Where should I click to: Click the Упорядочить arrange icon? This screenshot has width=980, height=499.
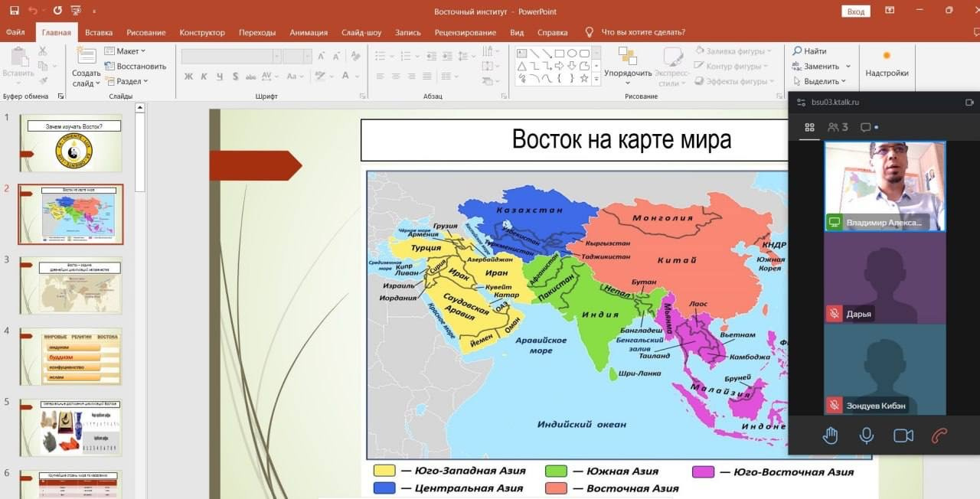(x=628, y=57)
